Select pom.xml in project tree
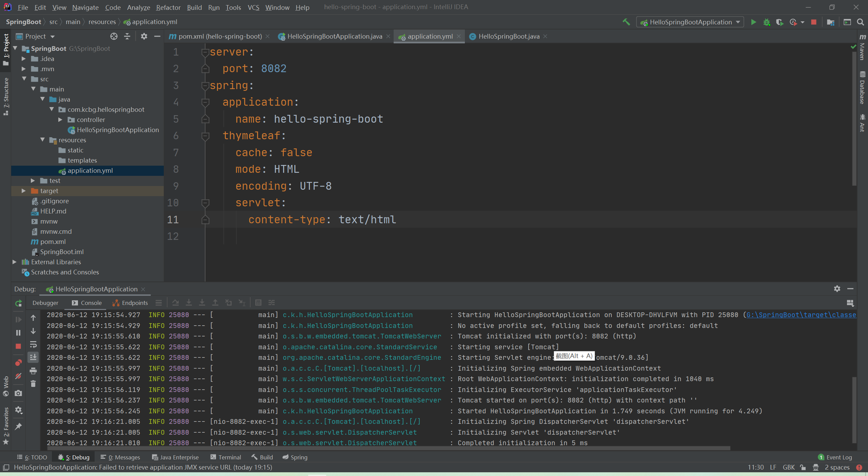Screen dimensions: 868x476 53,242
